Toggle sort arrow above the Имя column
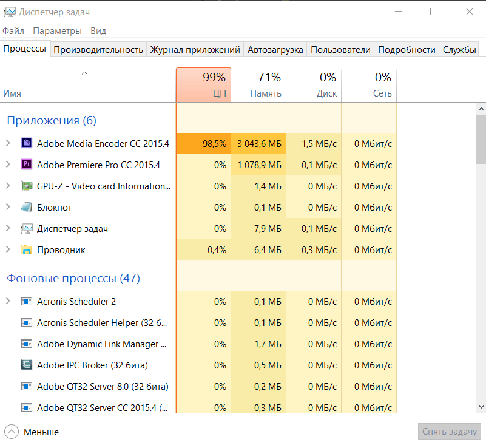This screenshot has height=448, width=486. pos(84,73)
